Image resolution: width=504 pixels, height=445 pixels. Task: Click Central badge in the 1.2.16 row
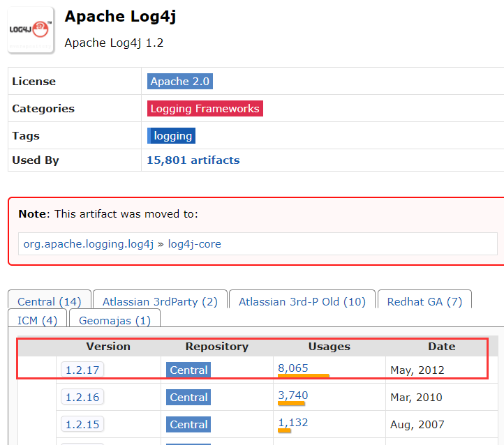tap(188, 397)
